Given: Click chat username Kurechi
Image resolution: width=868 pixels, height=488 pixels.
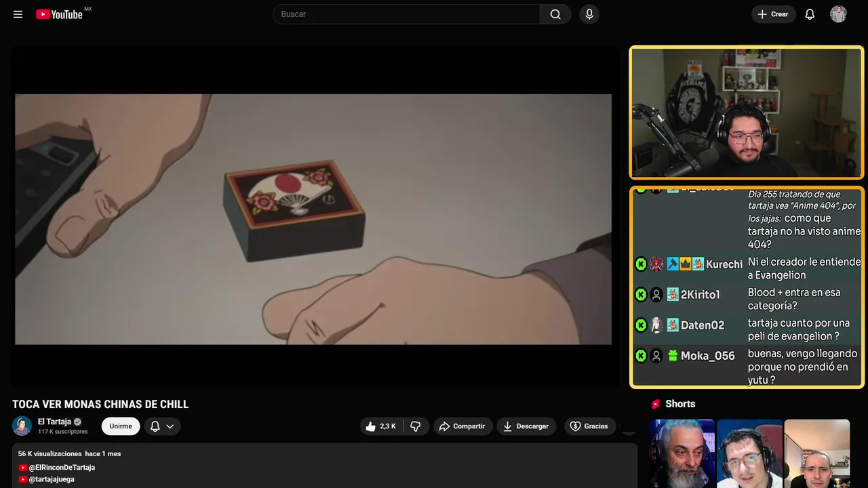Looking at the screenshot, I should [x=724, y=264].
